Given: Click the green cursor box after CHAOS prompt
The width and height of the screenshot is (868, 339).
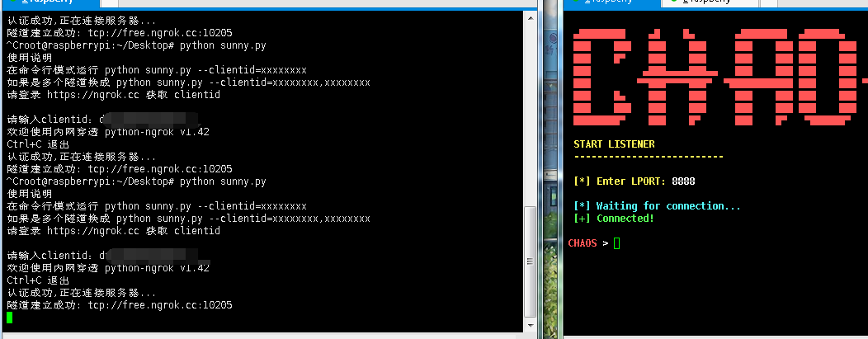Looking at the screenshot, I should pos(616,242).
